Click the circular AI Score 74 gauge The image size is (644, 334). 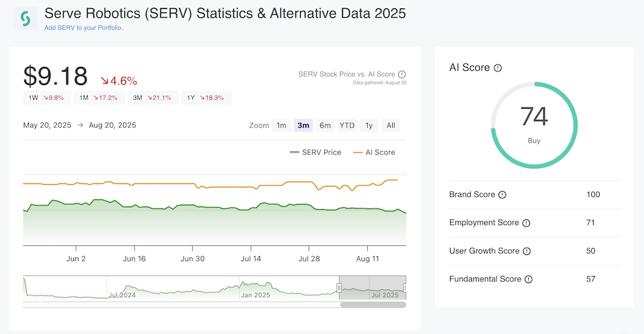tap(534, 125)
